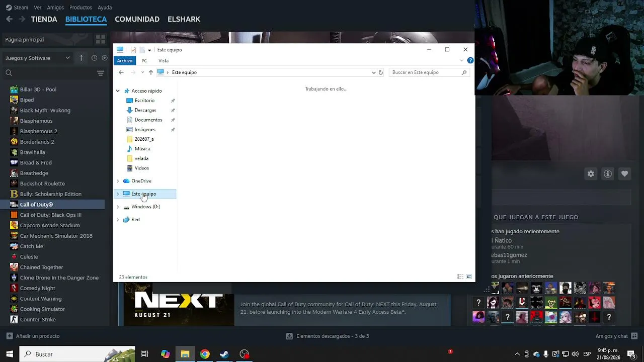644x362 pixels.
Task: Select Brawlhalla in the game list
Action: pos(32,152)
